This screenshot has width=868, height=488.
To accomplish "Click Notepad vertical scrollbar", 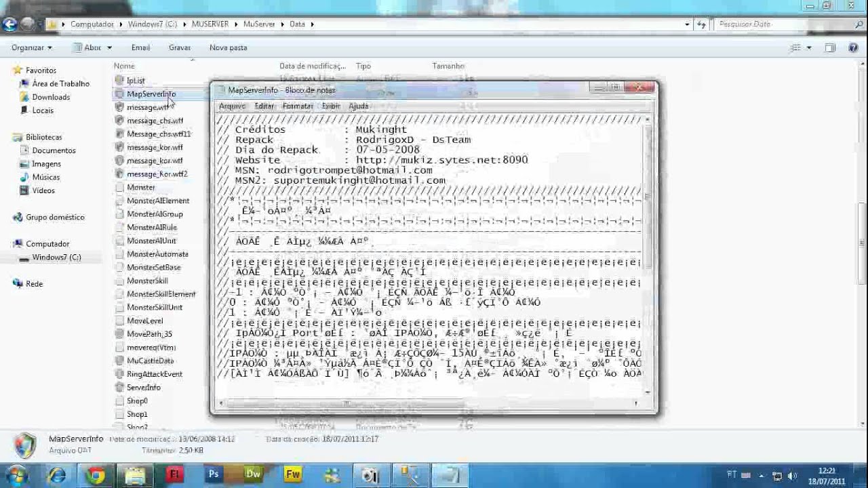I will pyautogui.click(x=647, y=255).
